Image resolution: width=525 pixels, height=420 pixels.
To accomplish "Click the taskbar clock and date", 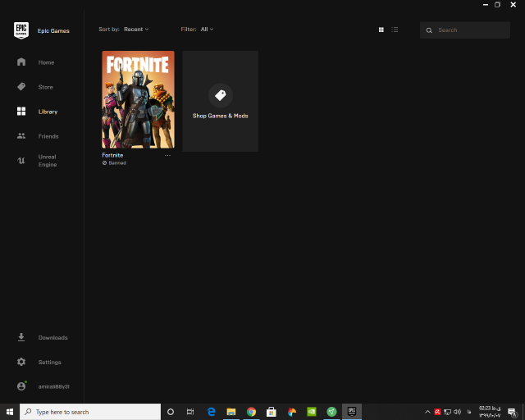I will pos(490,412).
